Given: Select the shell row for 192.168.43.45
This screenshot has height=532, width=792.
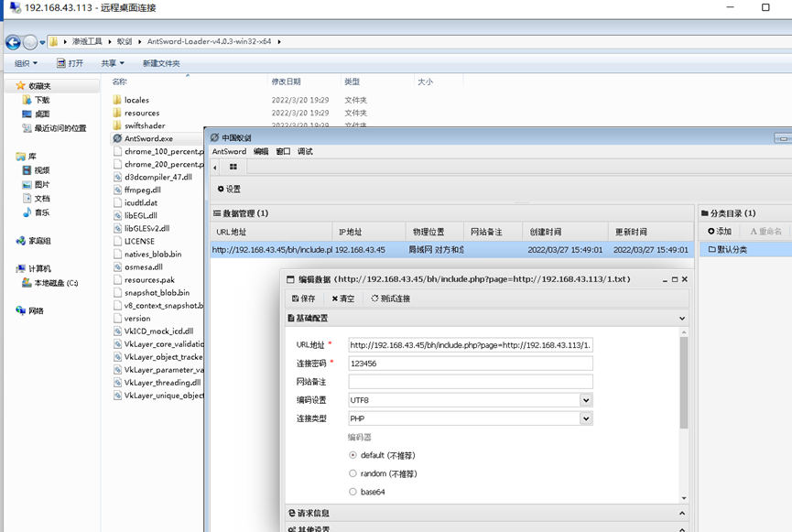Looking at the screenshot, I should (x=452, y=250).
